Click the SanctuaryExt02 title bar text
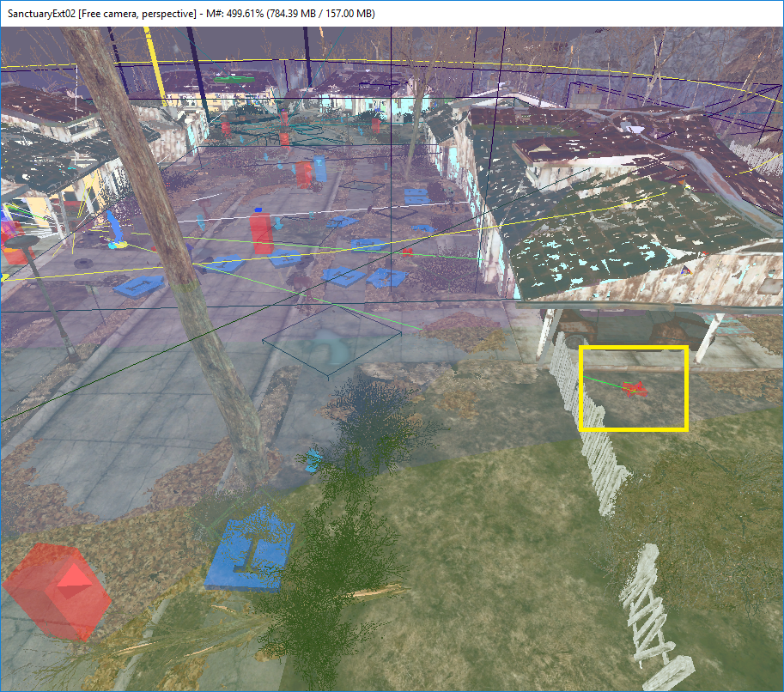 tap(41, 14)
